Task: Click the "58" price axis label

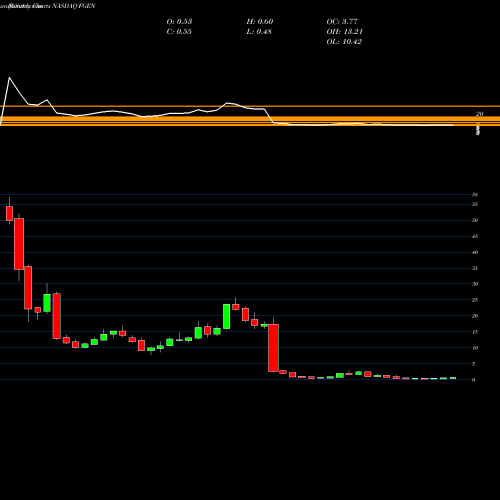Action: click(x=475, y=195)
